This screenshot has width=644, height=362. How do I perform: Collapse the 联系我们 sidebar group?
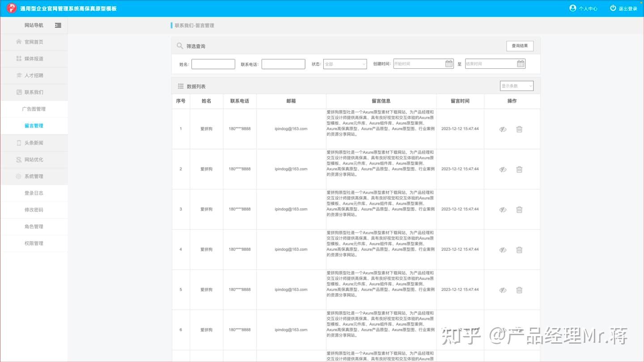[x=34, y=92]
